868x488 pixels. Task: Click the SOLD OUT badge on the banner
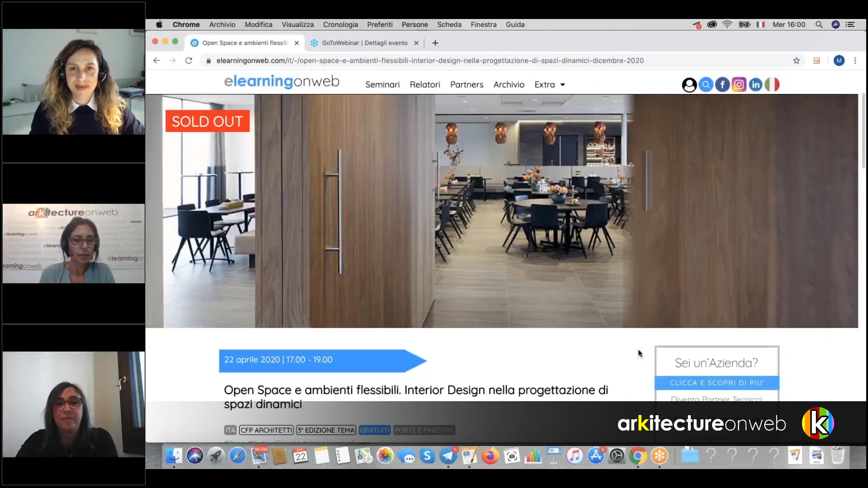click(208, 121)
